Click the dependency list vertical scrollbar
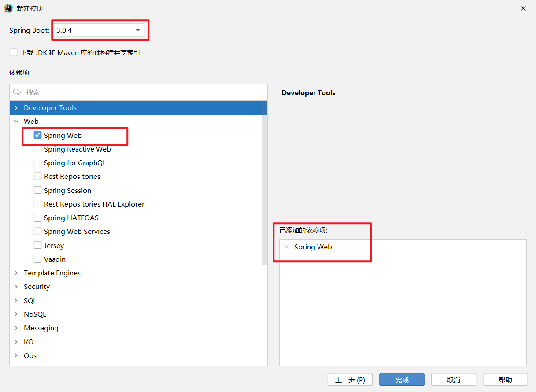Viewport: 536px width, 392px height. pos(265,185)
